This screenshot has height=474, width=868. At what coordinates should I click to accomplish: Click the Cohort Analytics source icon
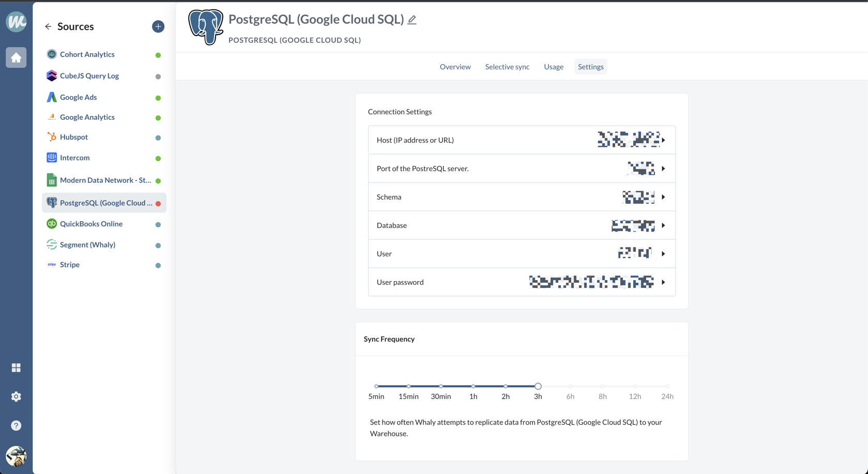[x=52, y=54]
